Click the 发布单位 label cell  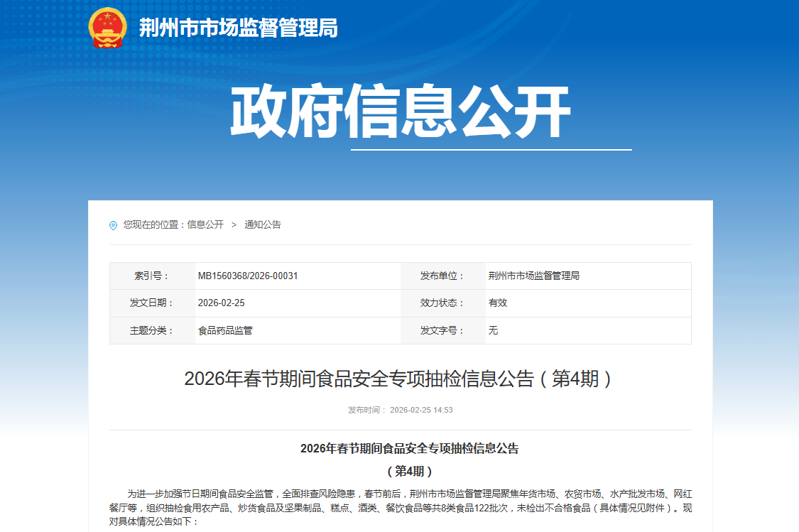442,276
